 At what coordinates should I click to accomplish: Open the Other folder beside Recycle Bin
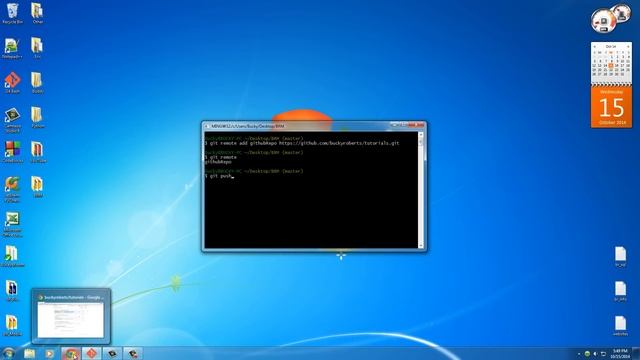[37, 13]
